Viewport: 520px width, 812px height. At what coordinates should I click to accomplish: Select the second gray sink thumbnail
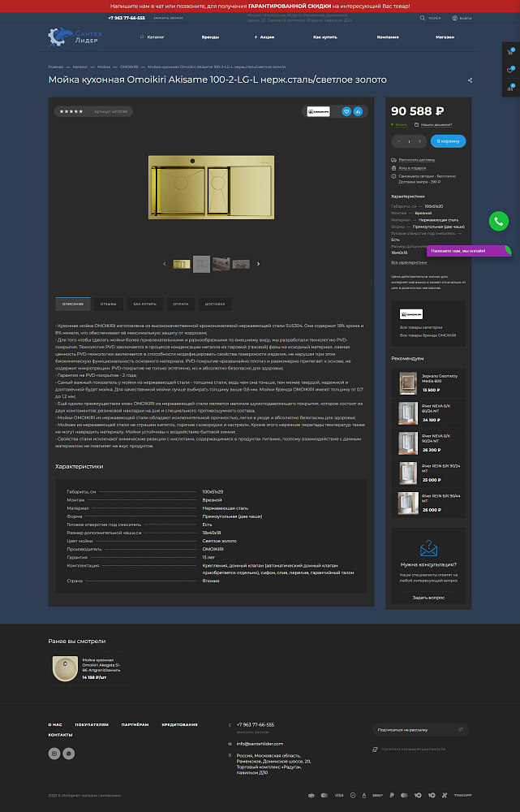[201, 264]
